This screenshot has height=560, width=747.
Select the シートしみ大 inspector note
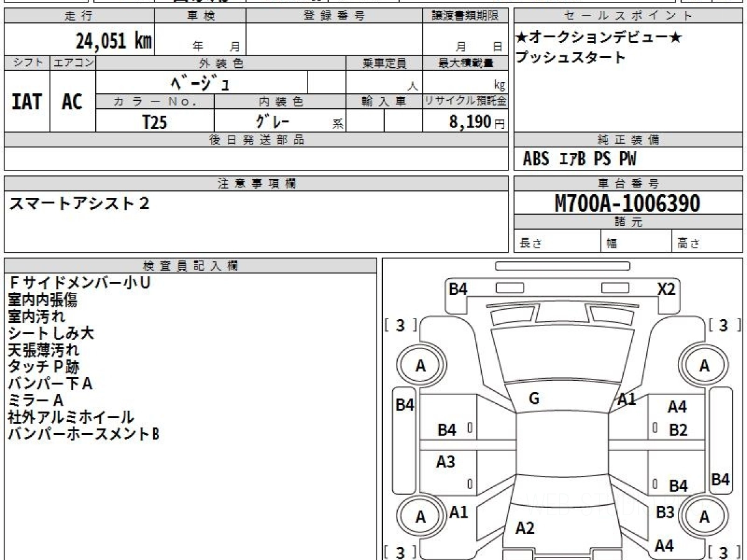pyautogui.click(x=51, y=334)
